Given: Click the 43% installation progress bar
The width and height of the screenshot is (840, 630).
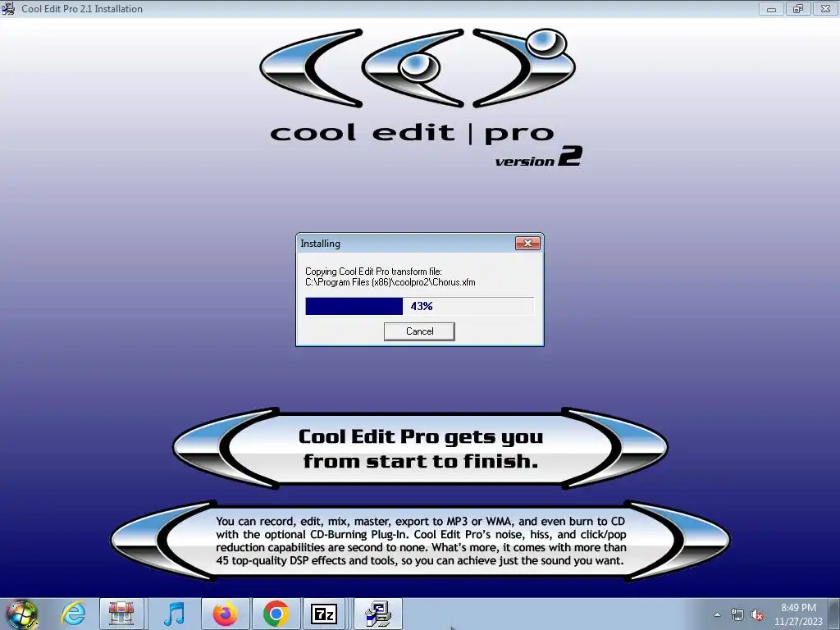Looking at the screenshot, I should click(419, 307).
